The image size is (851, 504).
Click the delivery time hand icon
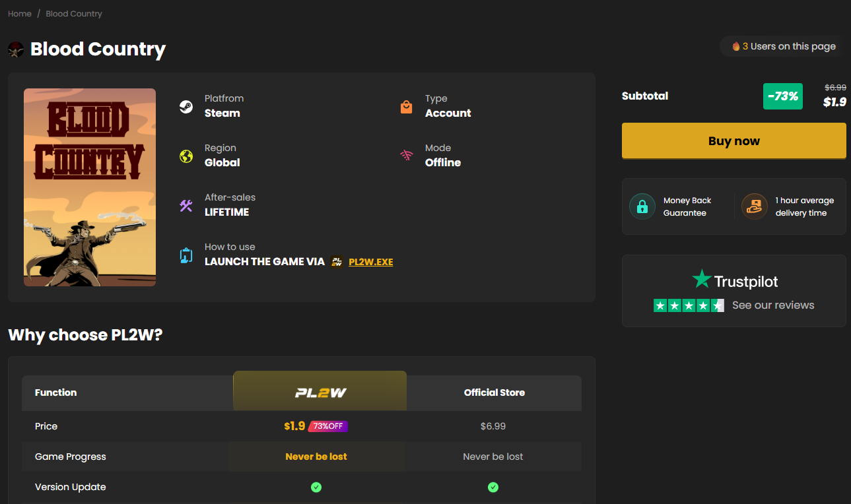click(754, 206)
